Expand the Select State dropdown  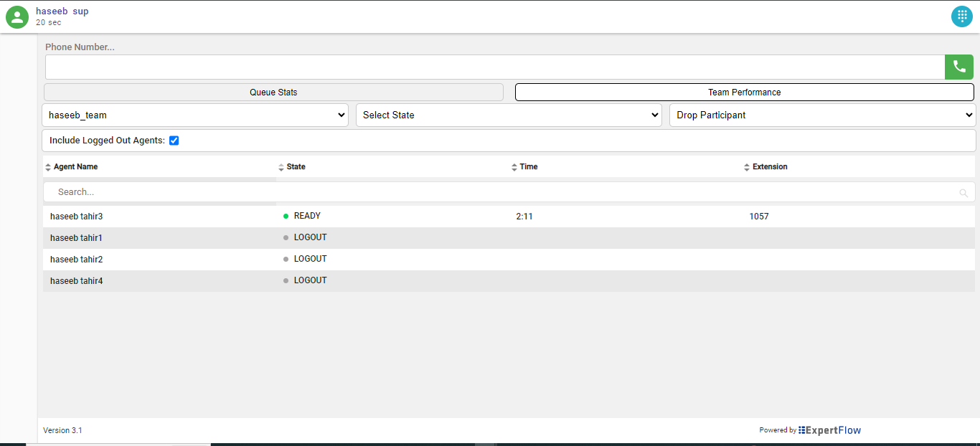[508, 115]
